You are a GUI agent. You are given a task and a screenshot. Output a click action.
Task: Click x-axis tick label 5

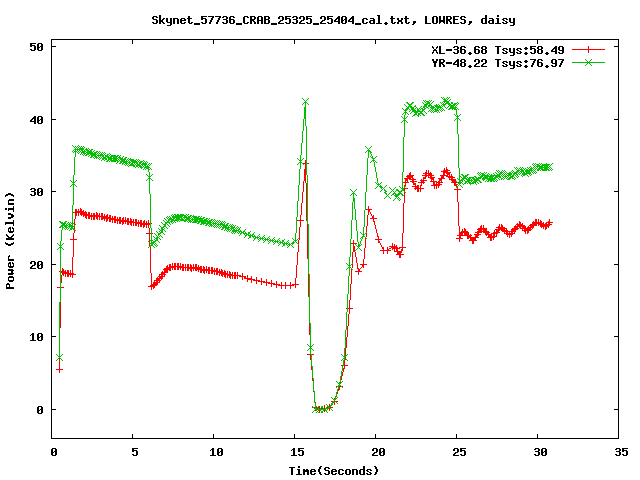tap(135, 452)
